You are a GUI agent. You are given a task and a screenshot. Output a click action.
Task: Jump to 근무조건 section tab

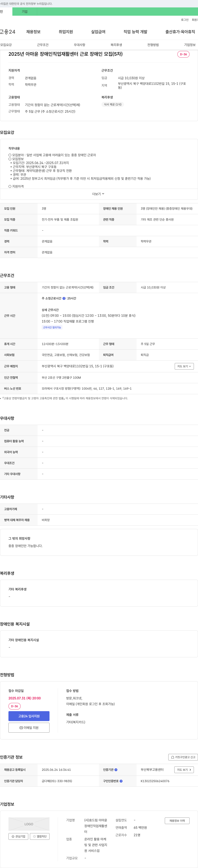(x=43, y=45)
